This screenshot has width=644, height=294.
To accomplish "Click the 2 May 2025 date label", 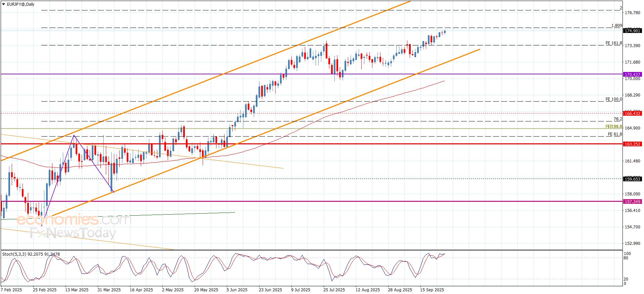I will pos(173,290).
